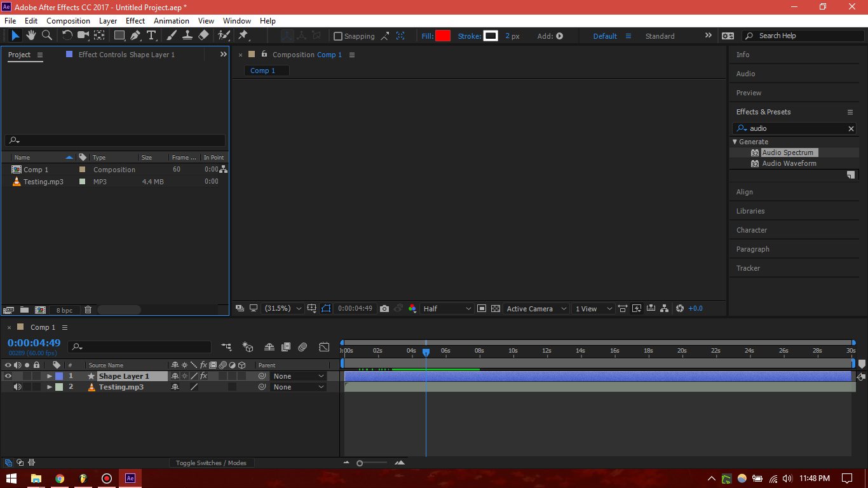868x488 pixels.
Task: Select the Clone Stamp tool
Action: tap(187, 36)
